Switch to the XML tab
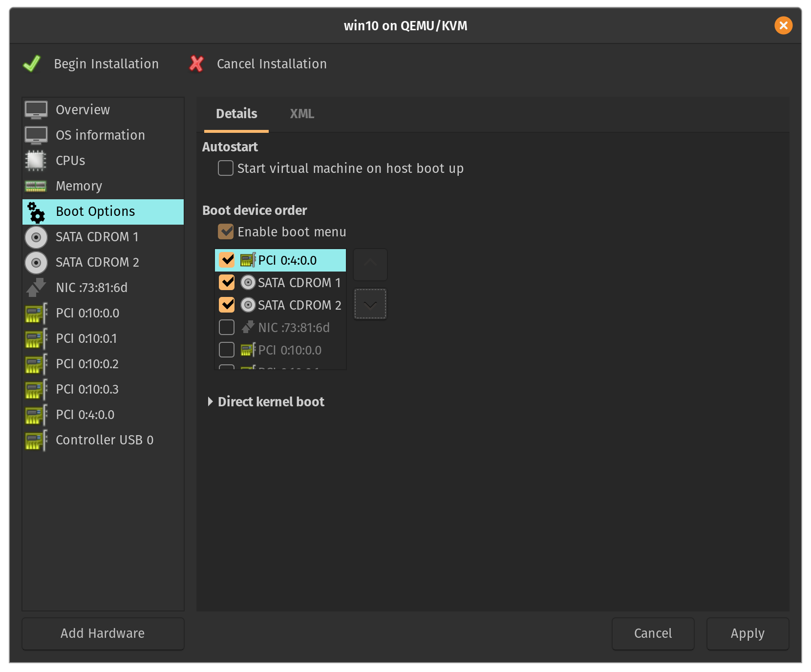The height and width of the screenshot is (672, 811). point(302,114)
